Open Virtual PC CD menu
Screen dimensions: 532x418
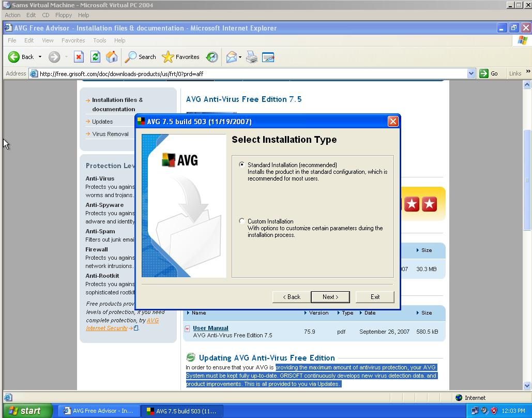coord(45,15)
